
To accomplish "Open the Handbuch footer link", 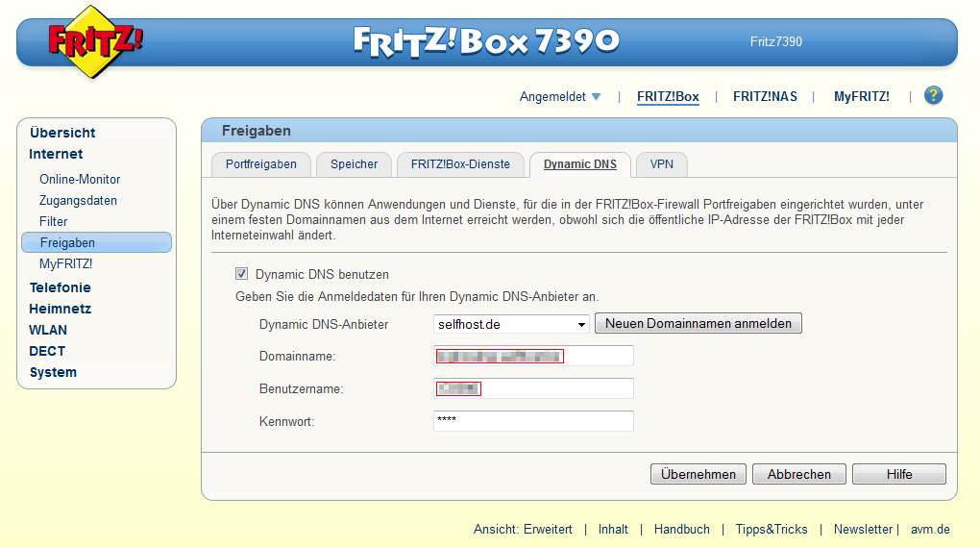I will click(681, 530).
